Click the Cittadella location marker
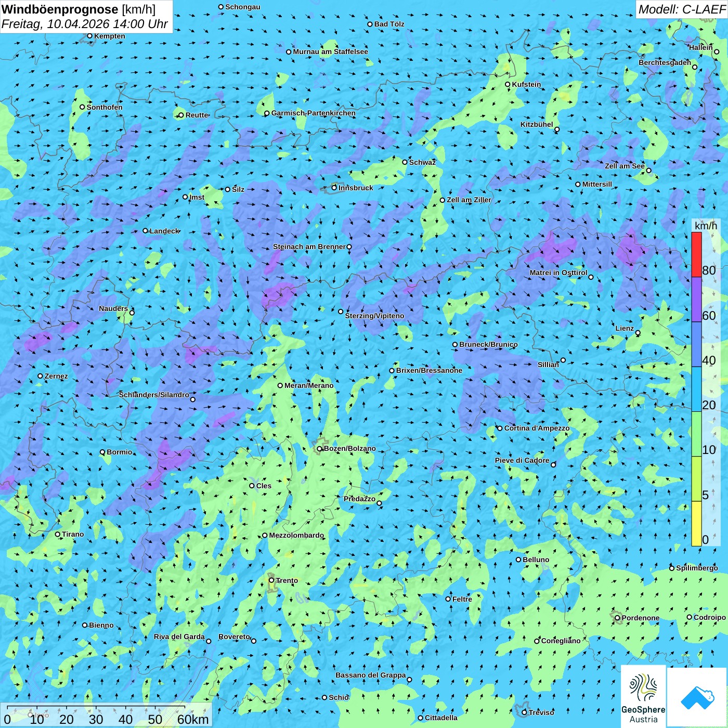728x728 pixels. (x=421, y=718)
